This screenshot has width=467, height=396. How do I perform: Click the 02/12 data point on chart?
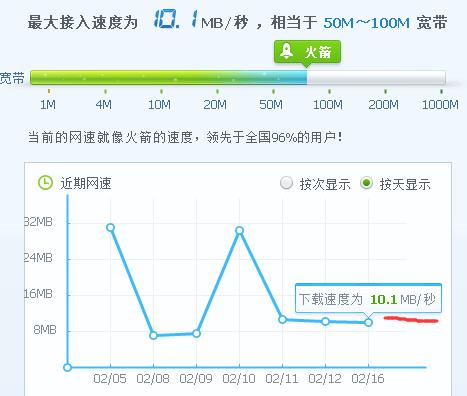coord(325,321)
